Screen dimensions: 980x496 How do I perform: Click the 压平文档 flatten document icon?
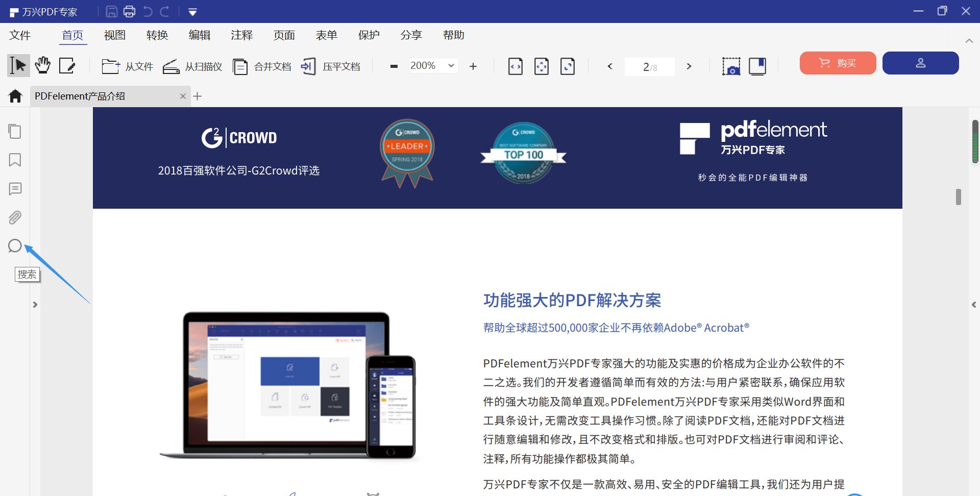pyautogui.click(x=308, y=66)
